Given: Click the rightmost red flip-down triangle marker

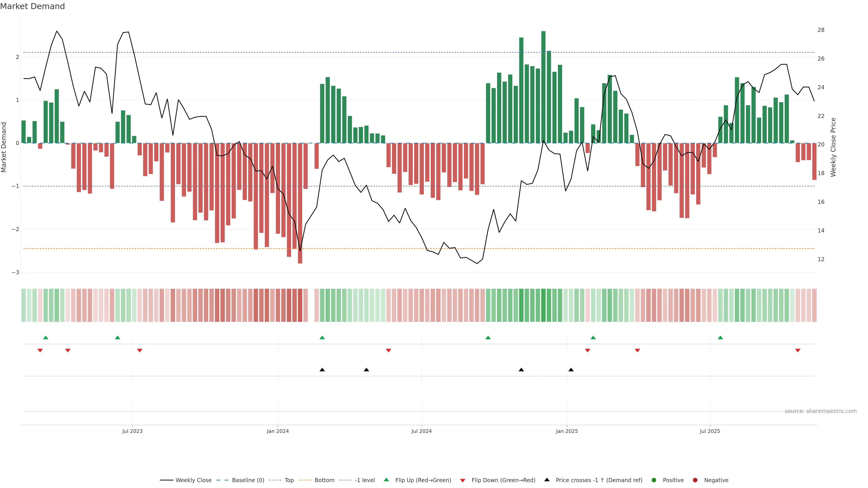Looking at the screenshot, I should tap(797, 351).
